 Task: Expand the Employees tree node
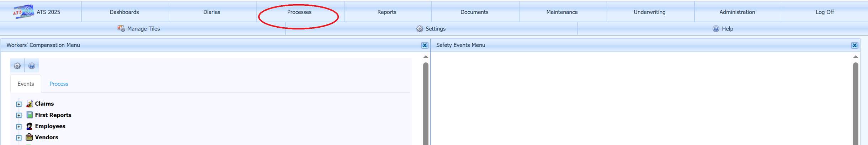click(19, 127)
